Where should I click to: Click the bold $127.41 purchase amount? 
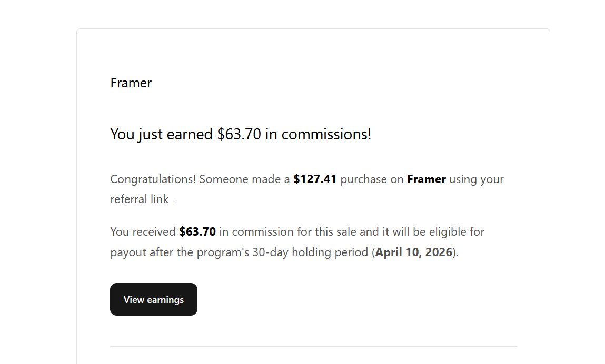(x=315, y=179)
